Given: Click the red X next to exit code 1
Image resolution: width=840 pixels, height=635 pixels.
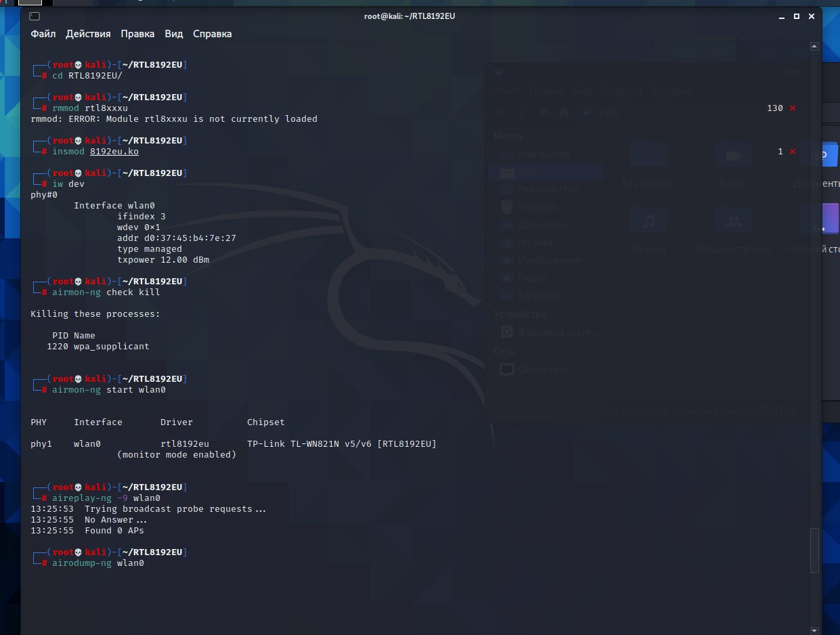Looking at the screenshot, I should (x=793, y=152).
